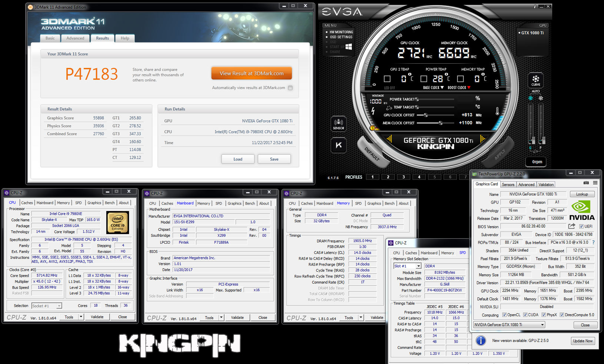Image resolution: width=604 pixels, height=364 pixels.
Task: Click the Mem Clock Offset slider handle
Action: tap(441, 123)
